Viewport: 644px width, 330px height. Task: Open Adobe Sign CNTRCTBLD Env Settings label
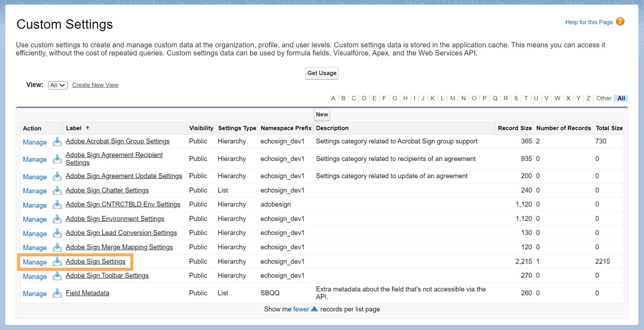click(x=123, y=204)
